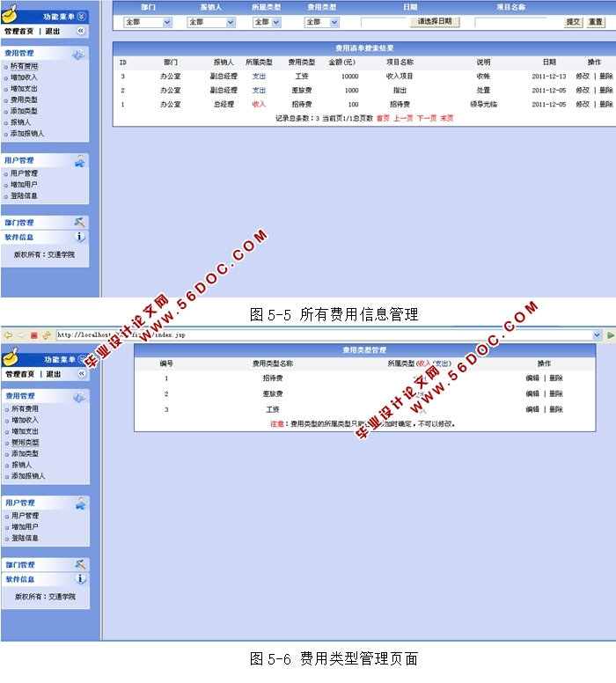Click 删除 for the 招待费 expense row ID 1
The width and height of the screenshot is (616, 683).
pos(606,104)
